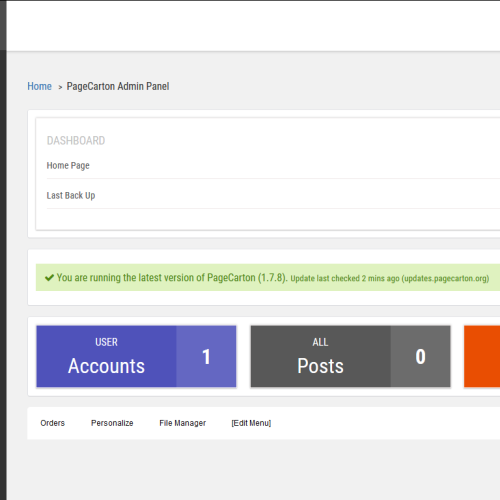The image size is (500, 500).
Task: Click the update last checked note
Action: click(390, 278)
